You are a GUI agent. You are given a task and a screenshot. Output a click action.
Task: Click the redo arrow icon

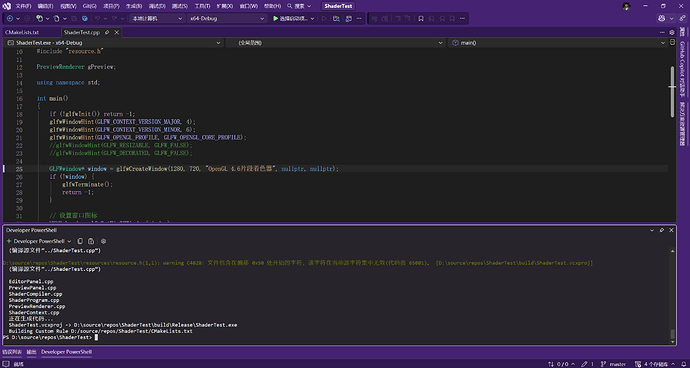click(x=114, y=18)
